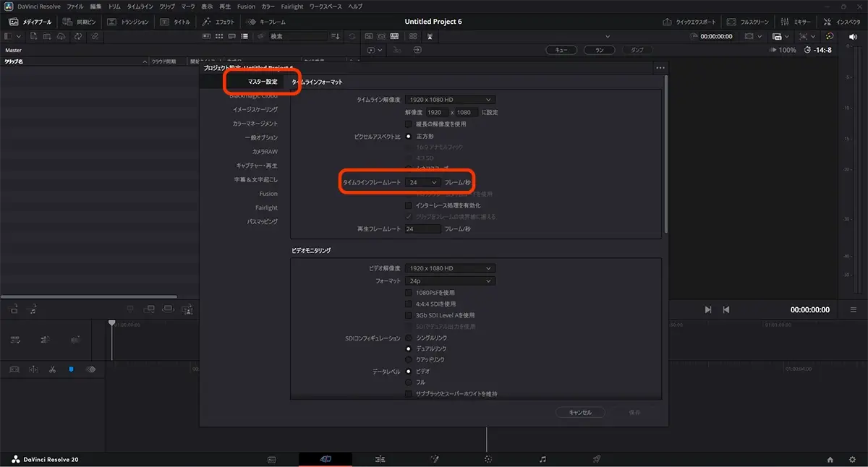Click the キャンセル button
This screenshot has height=467, width=868.
(579, 412)
